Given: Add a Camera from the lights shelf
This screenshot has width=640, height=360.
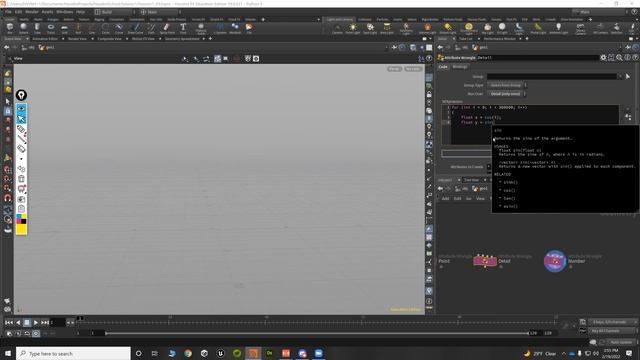Looking at the screenshot, I should 337,29.
